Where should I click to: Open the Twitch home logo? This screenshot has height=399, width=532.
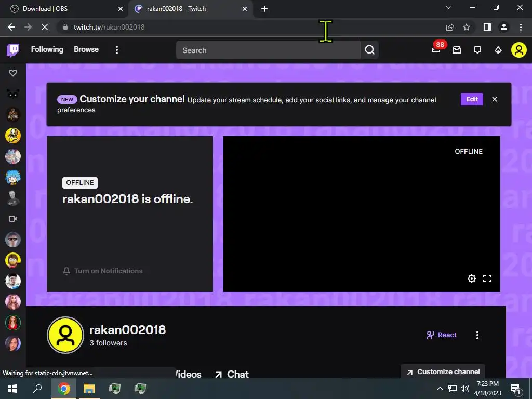[13, 50]
